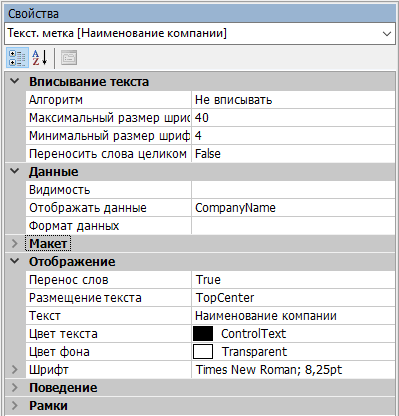
Task: Switch to Categorized view icon
Action: [x=17, y=58]
